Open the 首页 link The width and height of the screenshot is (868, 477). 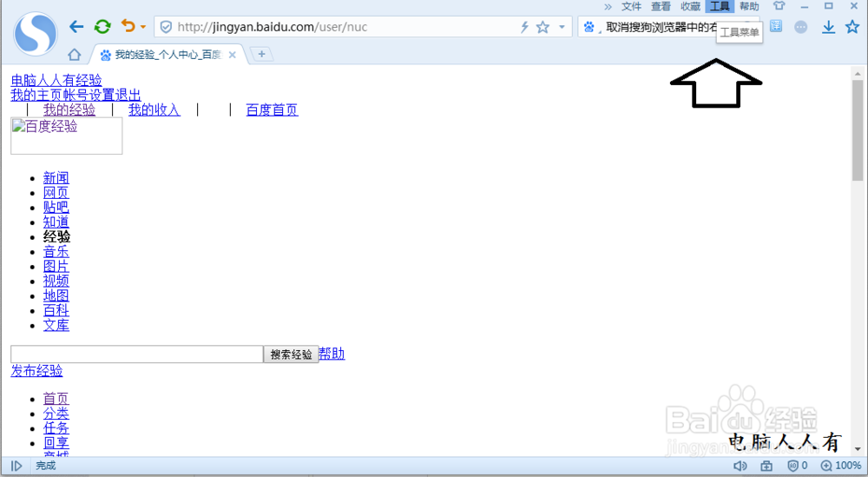click(x=56, y=398)
